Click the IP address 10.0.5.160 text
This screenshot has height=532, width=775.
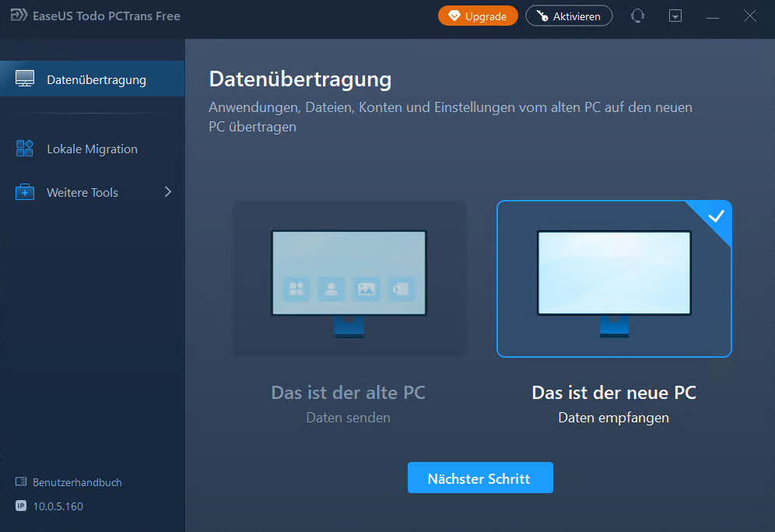point(58,506)
